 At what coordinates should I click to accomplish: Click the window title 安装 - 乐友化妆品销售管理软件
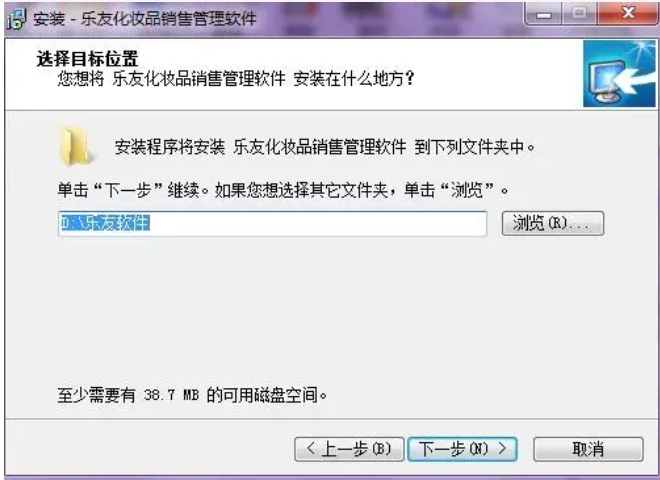pos(145,19)
